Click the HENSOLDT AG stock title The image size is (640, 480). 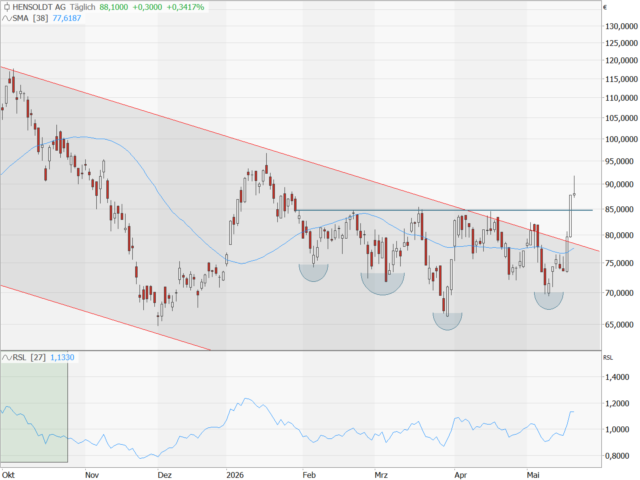39,7
